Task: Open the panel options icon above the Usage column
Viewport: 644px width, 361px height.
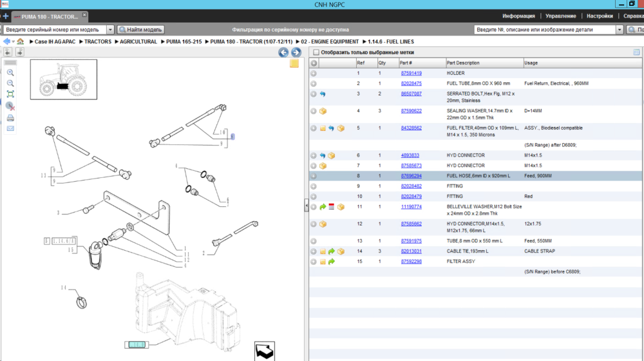Action: [x=636, y=52]
